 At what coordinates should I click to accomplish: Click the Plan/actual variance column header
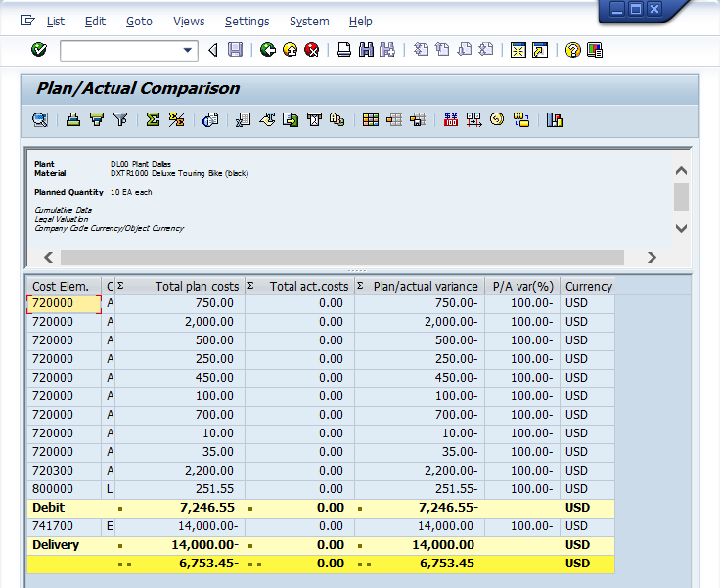[x=420, y=287]
